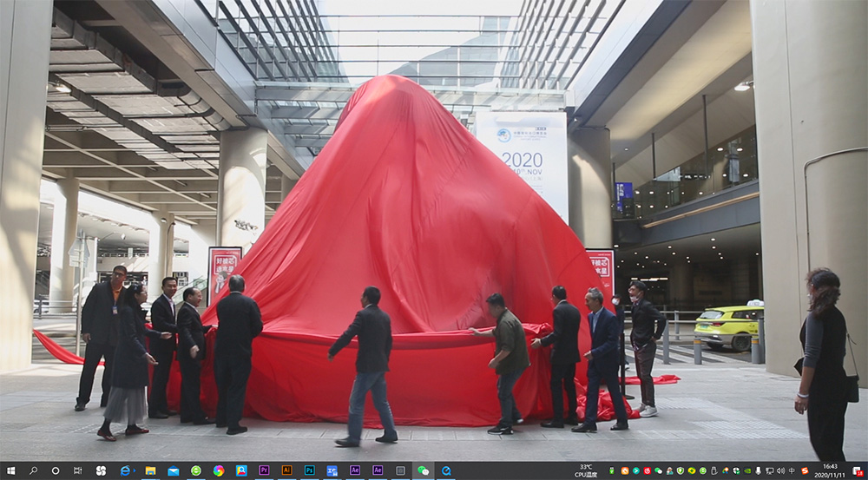Open the Sogou input method tray icon

pos(805,470)
